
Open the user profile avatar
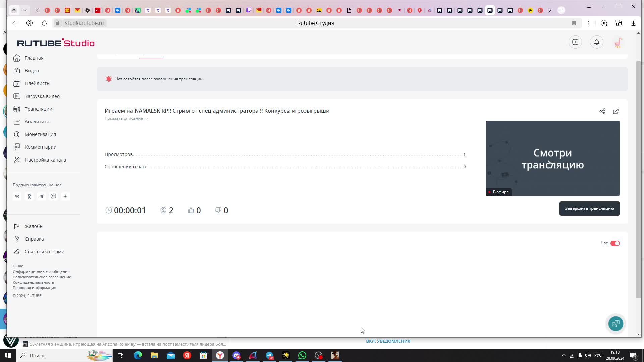tap(618, 42)
